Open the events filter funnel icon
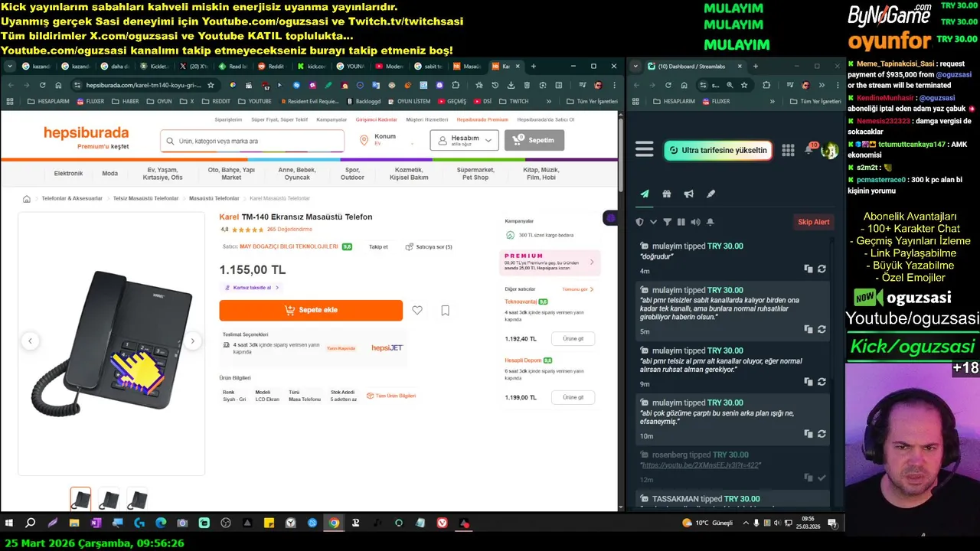 click(x=667, y=222)
